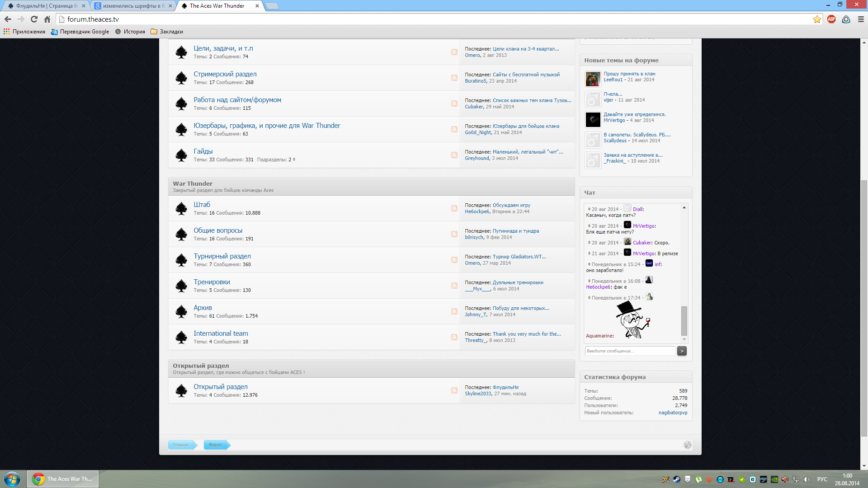Open the Закладки bookmarks folder
Image resolution: width=868 pixels, height=488 pixels.
click(167, 32)
